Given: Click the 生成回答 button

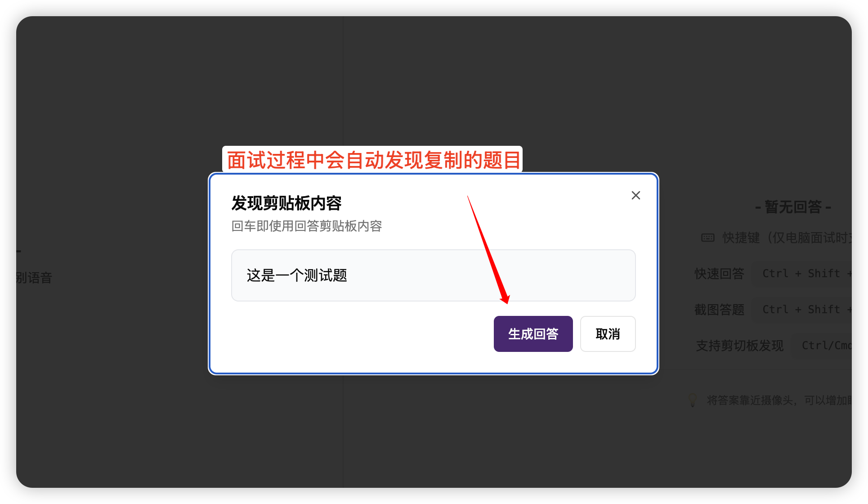Looking at the screenshot, I should click(x=533, y=334).
